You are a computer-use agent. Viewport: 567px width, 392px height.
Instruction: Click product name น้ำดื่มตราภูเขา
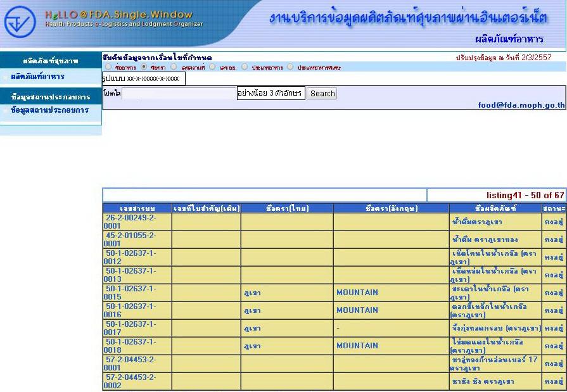point(477,222)
